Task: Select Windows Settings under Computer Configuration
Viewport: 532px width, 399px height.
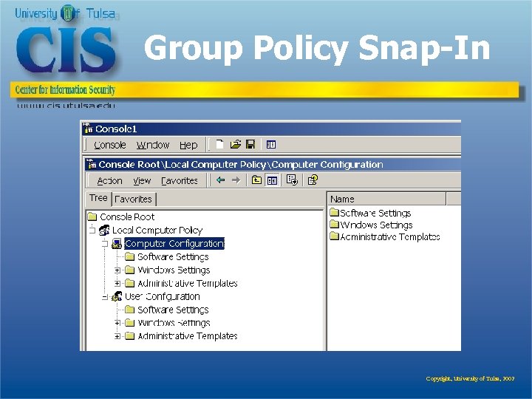Action: 174,270
